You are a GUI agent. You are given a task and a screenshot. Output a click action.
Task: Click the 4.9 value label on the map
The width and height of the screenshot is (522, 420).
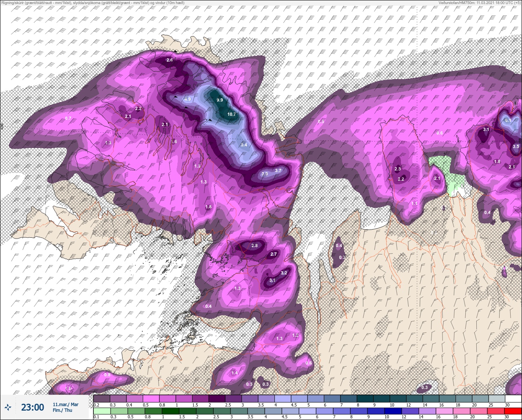click(x=188, y=99)
